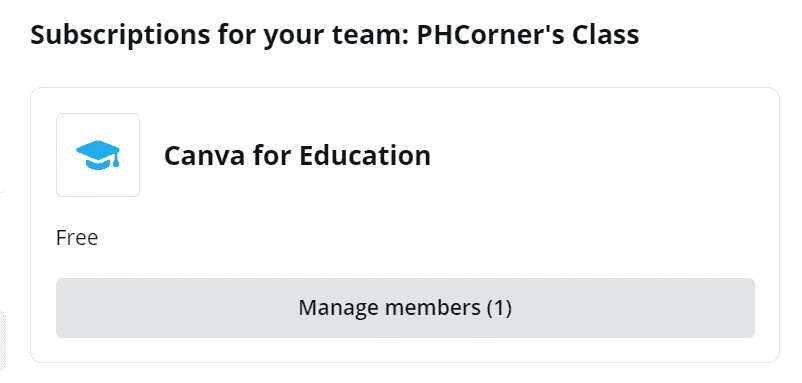This screenshot has height=383, width=802.
Task: Click the blue graduation cap icon
Action: click(98, 155)
